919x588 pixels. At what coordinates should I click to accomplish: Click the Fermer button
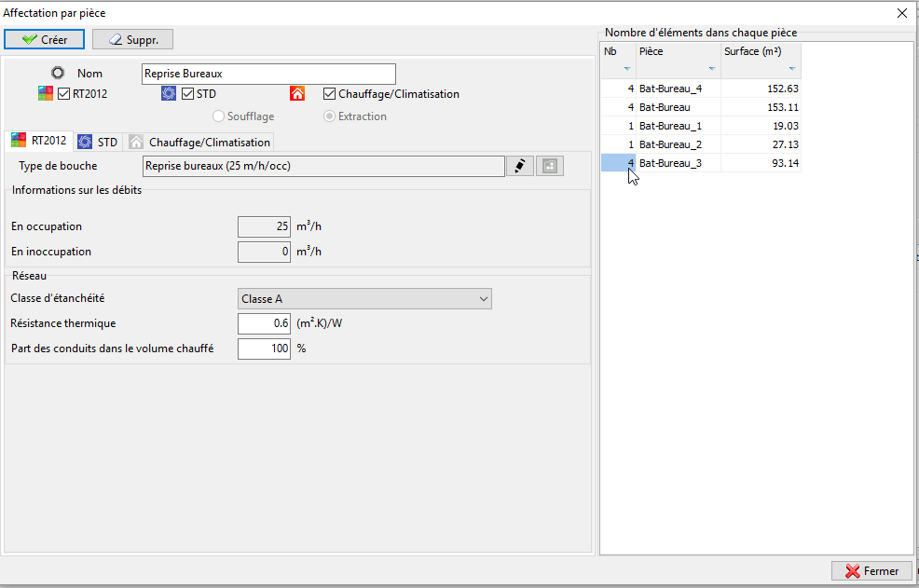871,571
